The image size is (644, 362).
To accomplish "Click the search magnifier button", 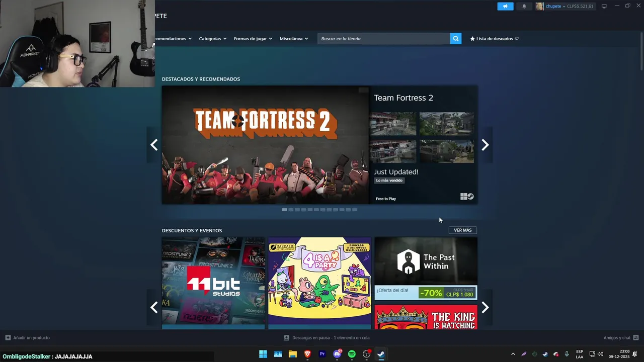I will pos(455,38).
